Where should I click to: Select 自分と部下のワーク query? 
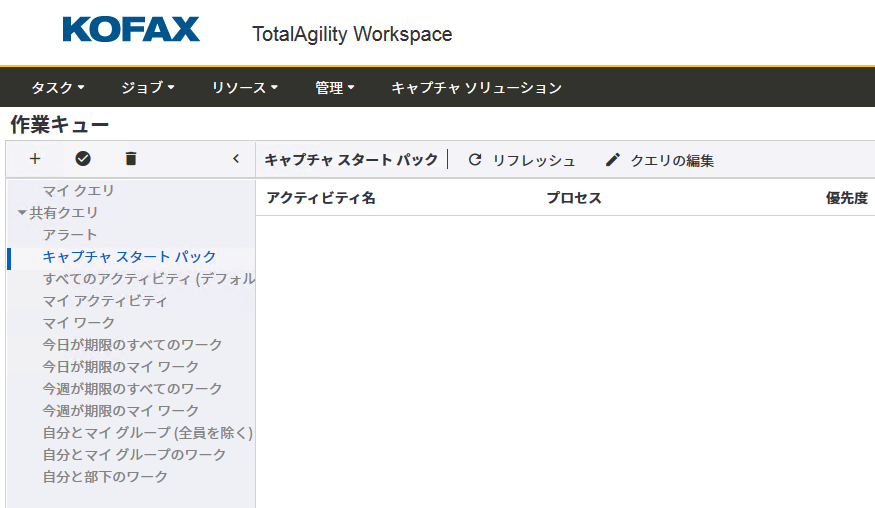point(105,477)
